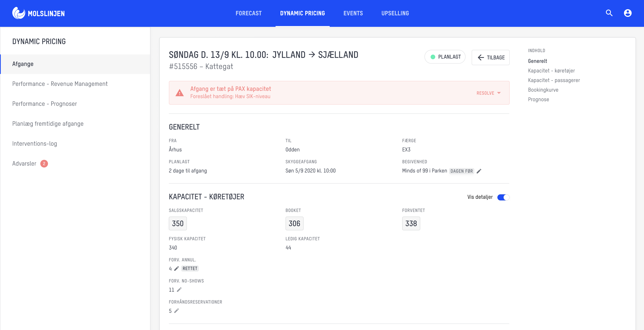Open the user account icon
This screenshot has width=644, height=330.
coord(627,13)
